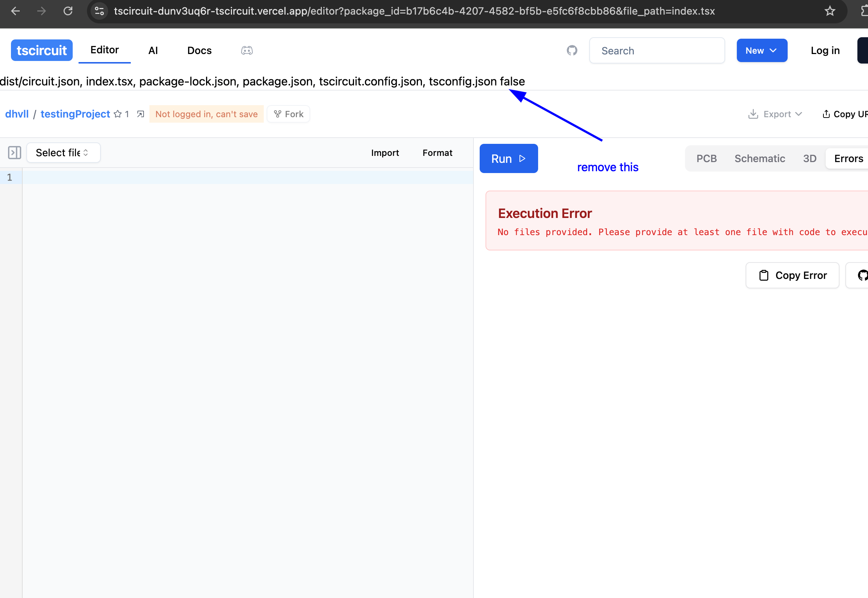868x598 pixels.
Task: Click the Fork button
Action: click(288, 114)
